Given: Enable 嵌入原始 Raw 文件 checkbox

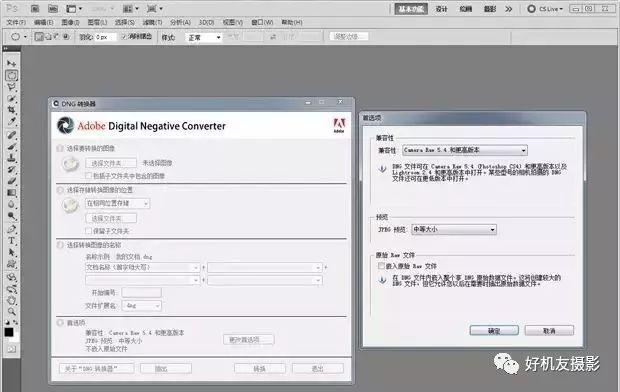Looking at the screenshot, I should (381, 266).
